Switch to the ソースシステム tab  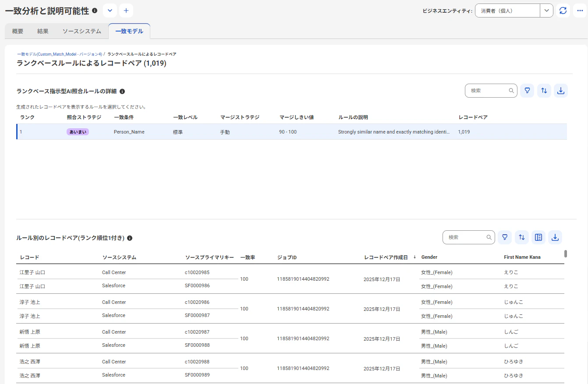coord(82,32)
